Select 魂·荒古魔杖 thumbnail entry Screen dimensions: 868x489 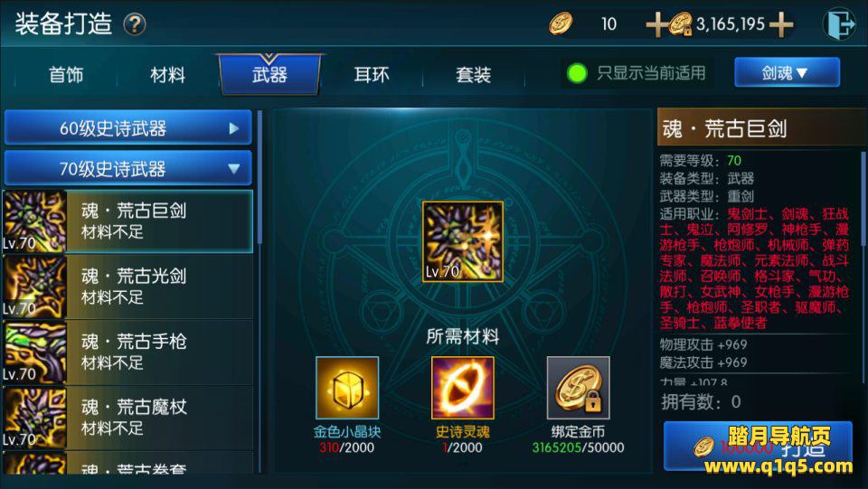[34, 418]
